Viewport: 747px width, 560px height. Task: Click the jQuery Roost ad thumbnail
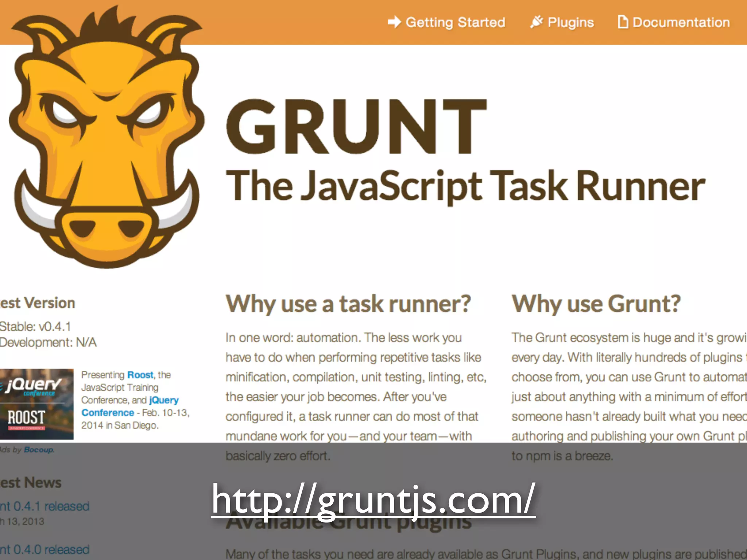[36, 404]
